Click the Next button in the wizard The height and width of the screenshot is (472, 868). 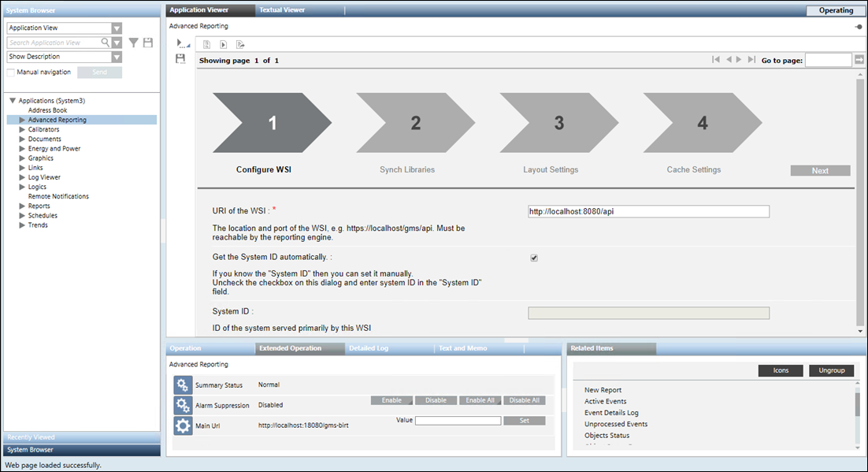tap(820, 170)
